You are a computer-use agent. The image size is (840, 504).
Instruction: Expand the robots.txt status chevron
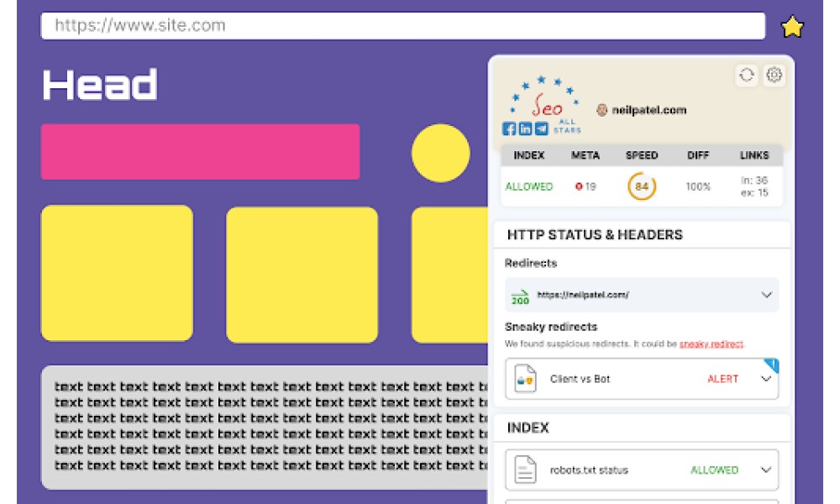766,470
